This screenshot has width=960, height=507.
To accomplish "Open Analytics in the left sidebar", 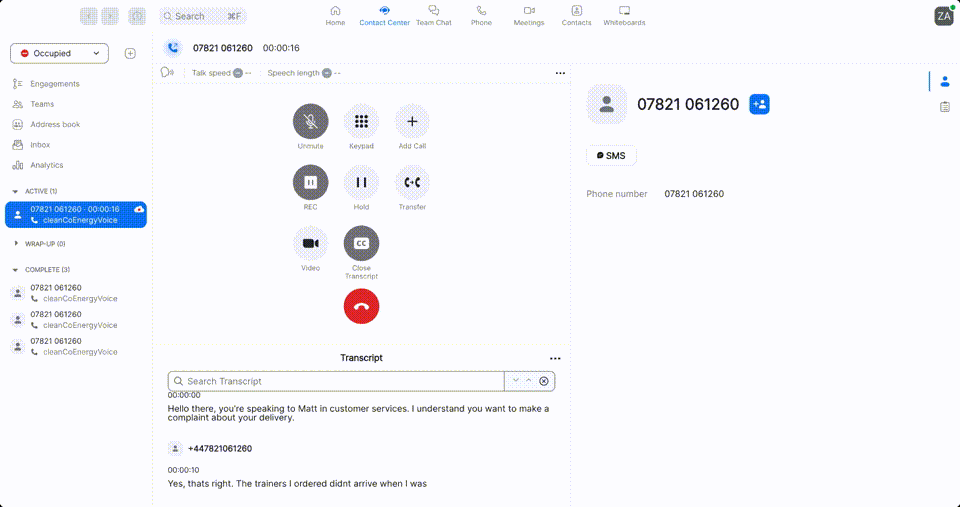I will pos(46,165).
